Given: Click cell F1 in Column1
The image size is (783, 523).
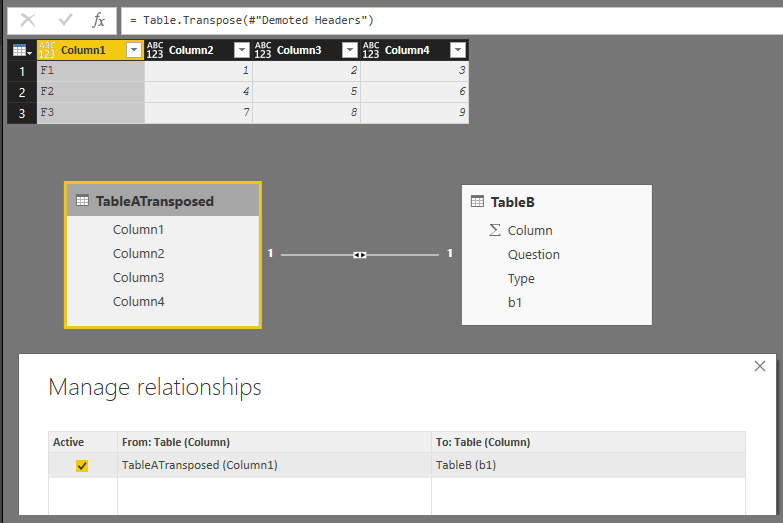Looking at the screenshot, I should coord(91,71).
